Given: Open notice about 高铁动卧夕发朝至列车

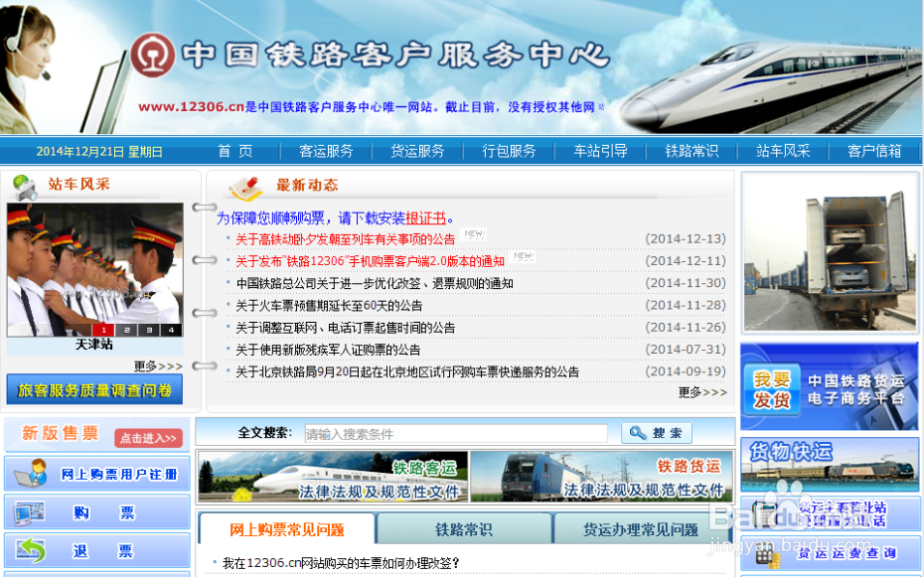Looking at the screenshot, I should [x=346, y=239].
